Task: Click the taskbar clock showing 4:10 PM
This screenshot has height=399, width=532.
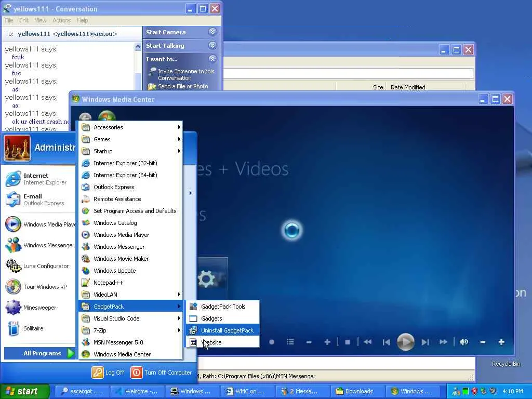Action: 513,391
